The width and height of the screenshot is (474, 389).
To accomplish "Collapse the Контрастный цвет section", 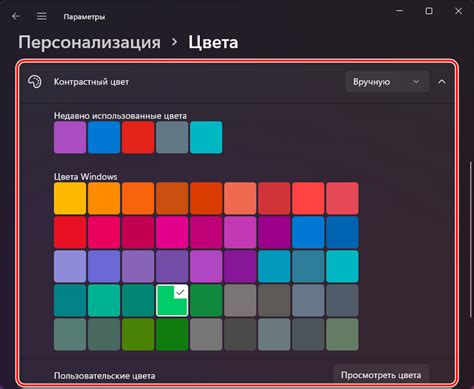I will pos(442,82).
